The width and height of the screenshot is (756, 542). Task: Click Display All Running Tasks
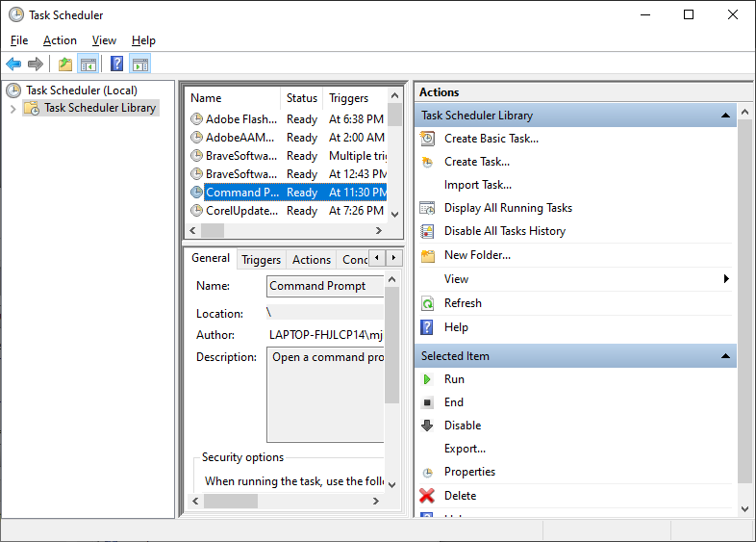pyautogui.click(x=508, y=208)
